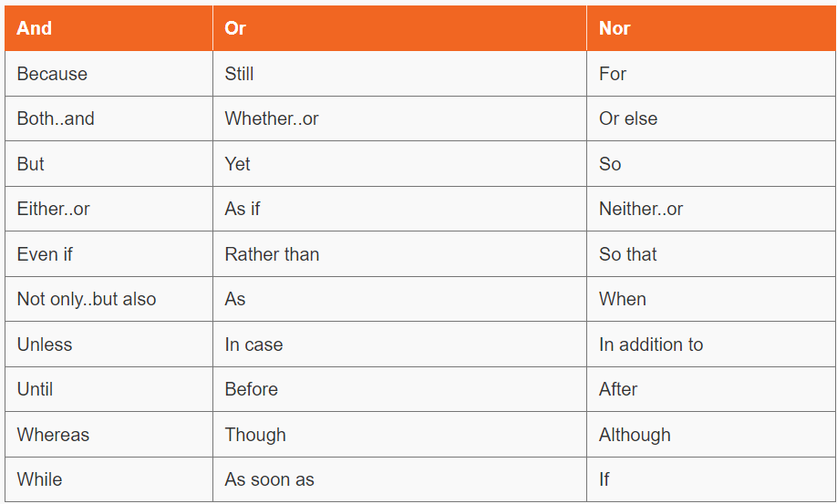Click the 'While' cell in the last row
This screenshot has height=504, width=837.
108,478
